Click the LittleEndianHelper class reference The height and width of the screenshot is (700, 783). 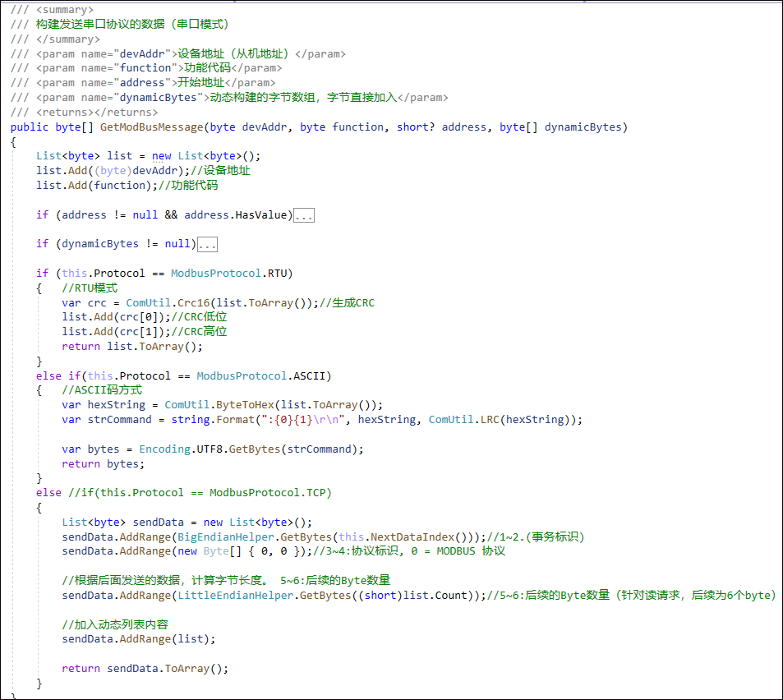point(236,596)
